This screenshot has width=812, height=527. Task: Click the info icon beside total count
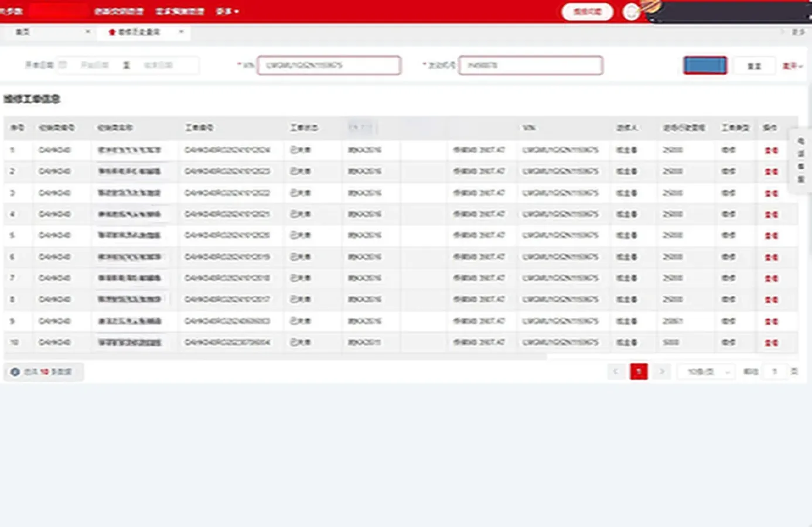pos(15,372)
